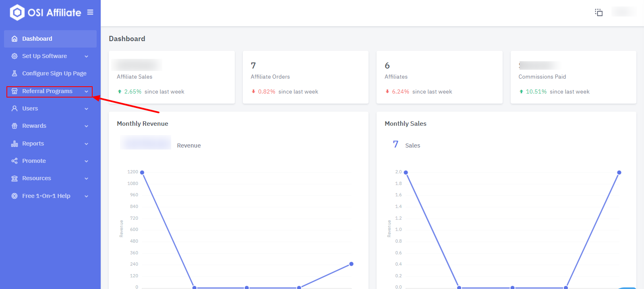Image resolution: width=644 pixels, height=289 pixels.
Task: Expand the Free 1-On-1 Help chevron
Action: (x=86, y=196)
